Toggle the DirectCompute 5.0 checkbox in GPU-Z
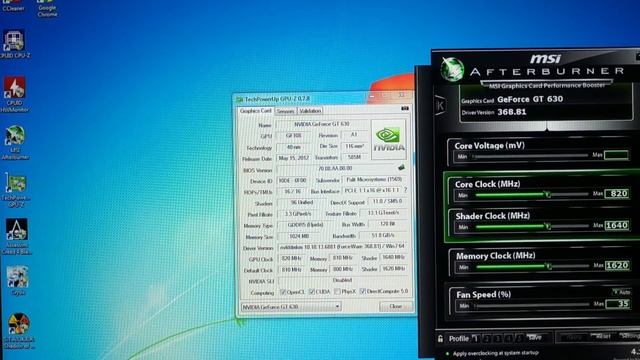Screen dimensions: 640x360 click(363, 291)
